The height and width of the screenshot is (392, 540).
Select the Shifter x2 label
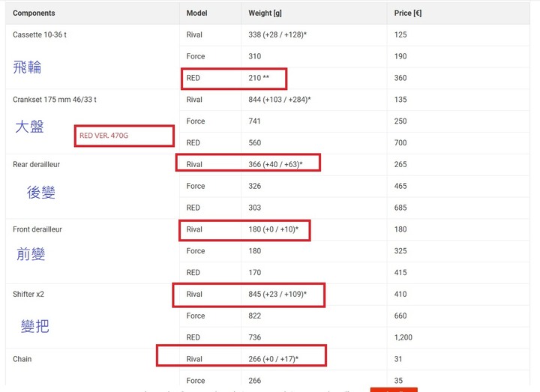28,295
